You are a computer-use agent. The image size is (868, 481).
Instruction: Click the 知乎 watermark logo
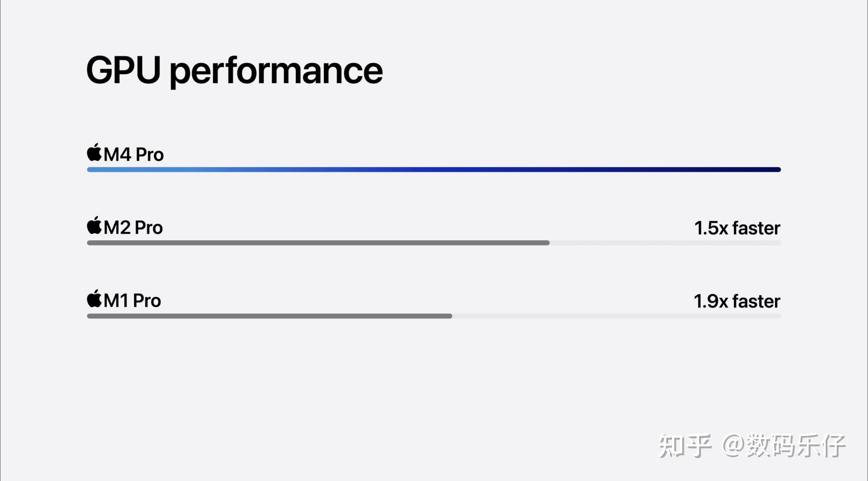[685, 446]
